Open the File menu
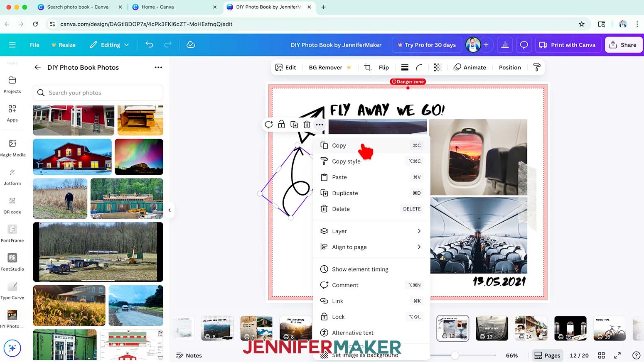 point(34,45)
